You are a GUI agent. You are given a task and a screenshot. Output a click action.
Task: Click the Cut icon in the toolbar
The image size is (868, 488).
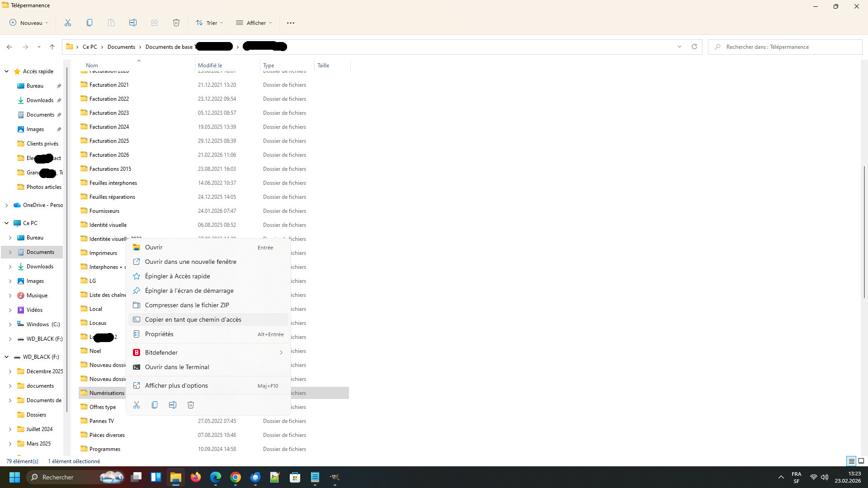[68, 23]
